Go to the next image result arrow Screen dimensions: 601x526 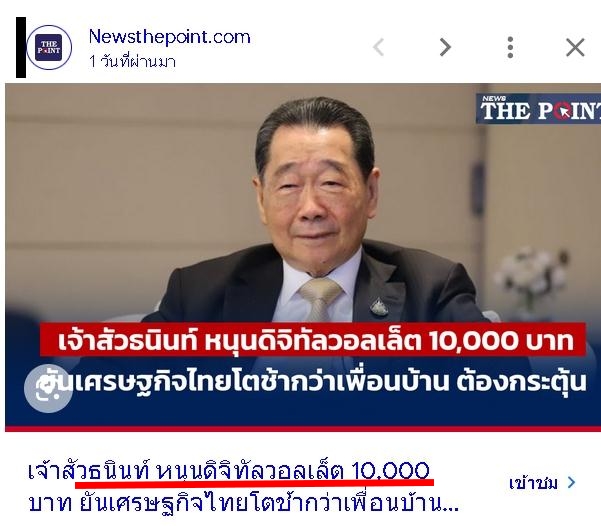(445, 47)
